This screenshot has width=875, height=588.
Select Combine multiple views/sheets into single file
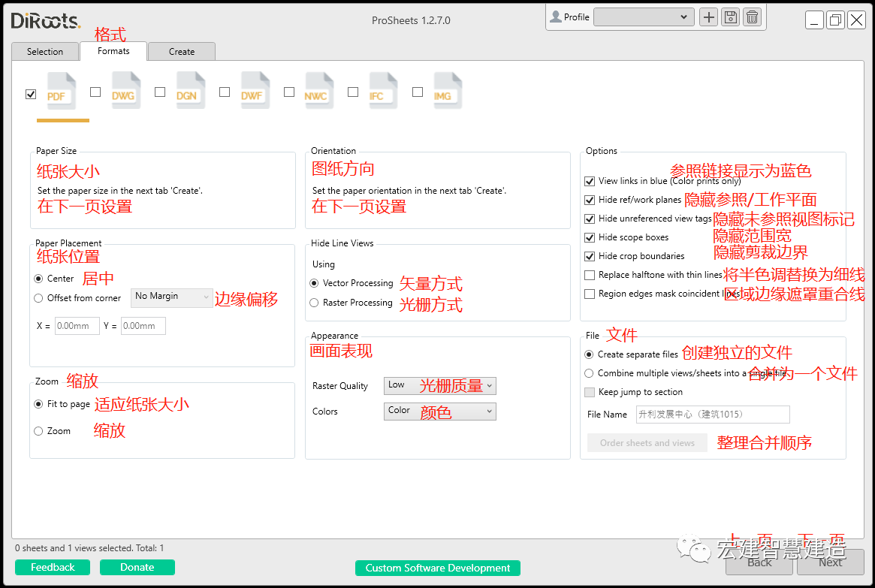(x=589, y=373)
